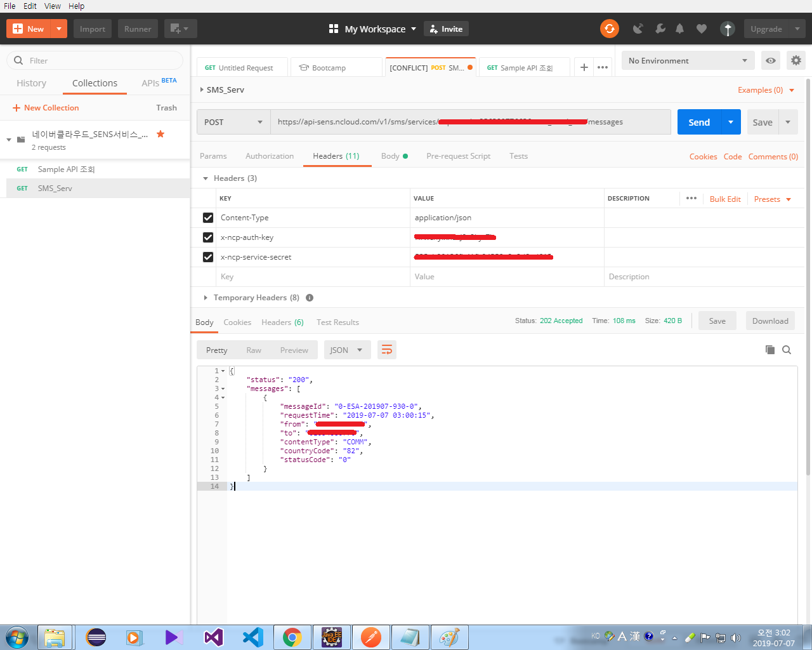Collapse the Headers (3) section

coord(205,178)
